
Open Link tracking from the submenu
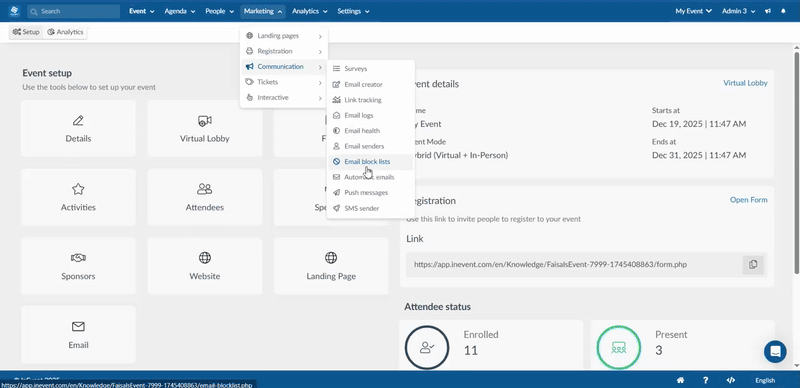[x=370, y=100]
